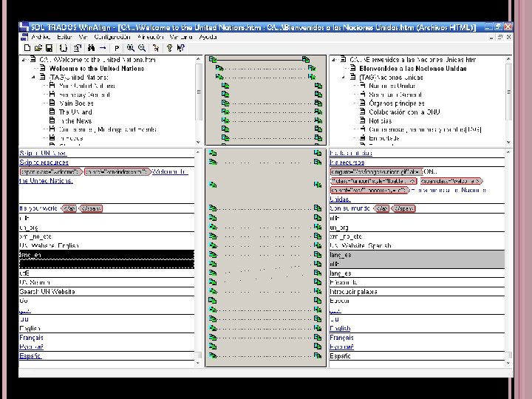Click left source tree scrollbar down arrow
The image size is (532, 399).
[199, 142]
